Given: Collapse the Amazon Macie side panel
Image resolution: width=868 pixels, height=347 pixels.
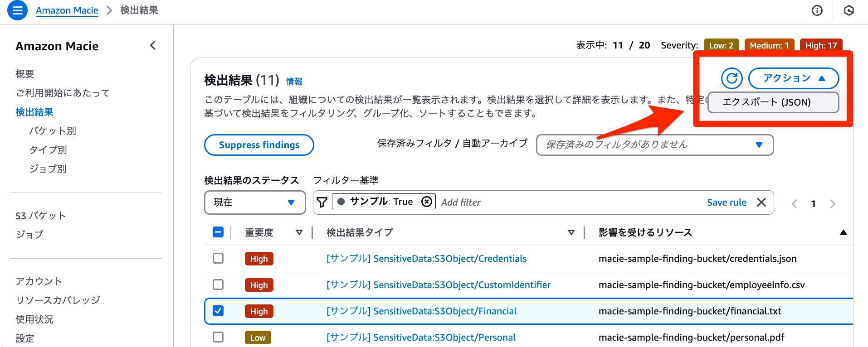Looking at the screenshot, I should [153, 45].
